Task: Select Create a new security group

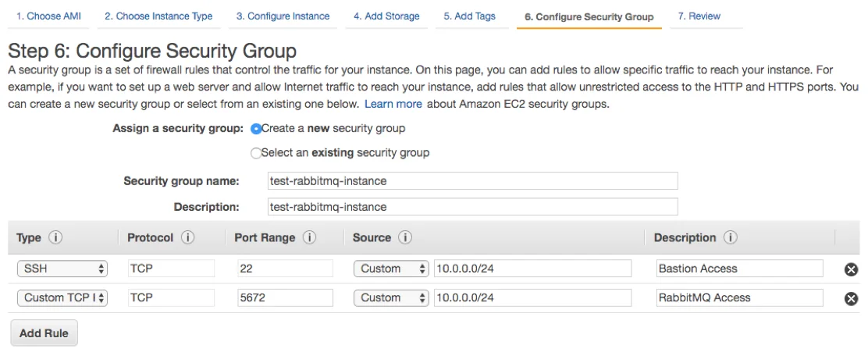Action: point(256,129)
